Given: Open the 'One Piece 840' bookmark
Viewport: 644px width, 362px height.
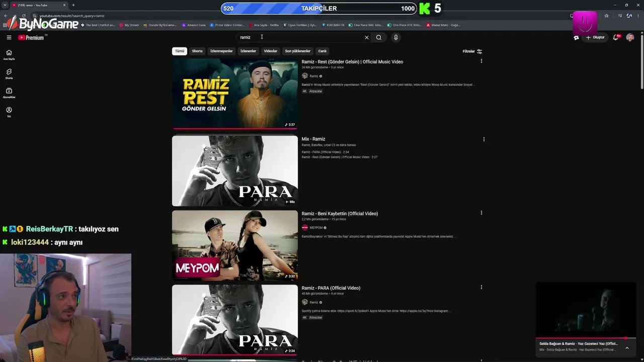Looking at the screenshot, I should (365, 25).
